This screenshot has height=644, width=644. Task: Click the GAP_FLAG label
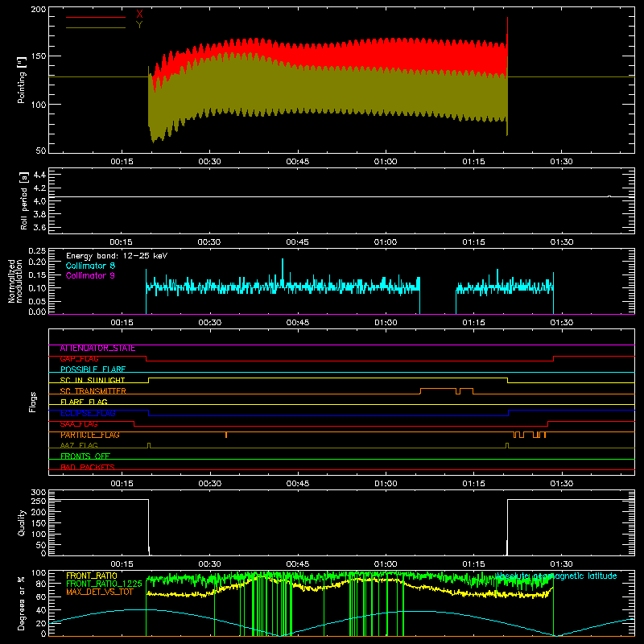click(x=79, y=359)
